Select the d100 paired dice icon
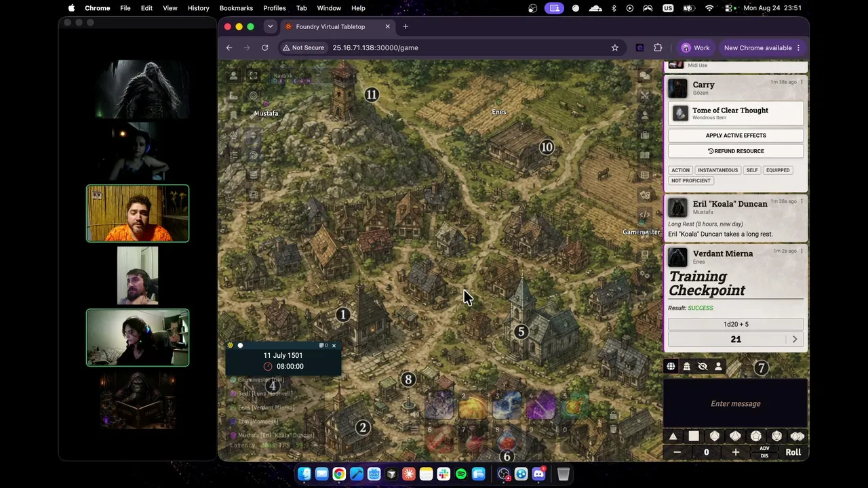This screenshot has height=488, width=868. pyautogui.click(x=797, y=436)
